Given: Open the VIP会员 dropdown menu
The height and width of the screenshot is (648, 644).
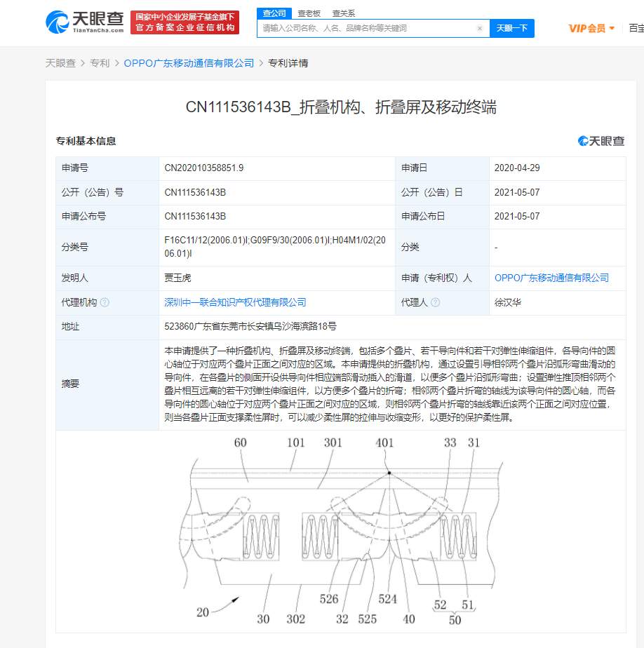Looking at the screenshot, I should point(591,28).
